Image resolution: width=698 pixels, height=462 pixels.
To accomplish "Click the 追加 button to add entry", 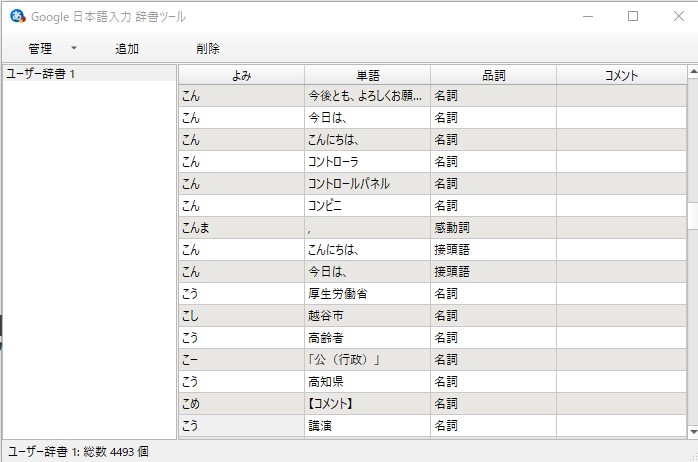I will 127,48.
